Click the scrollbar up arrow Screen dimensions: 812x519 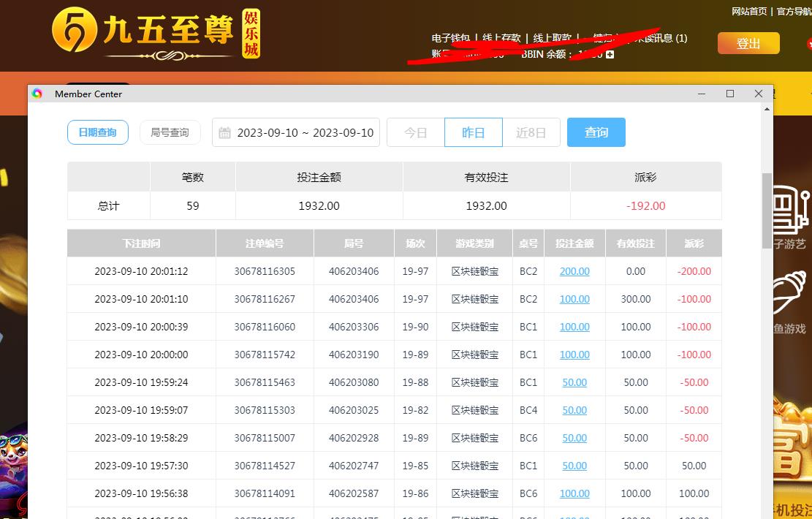(767, 109)
